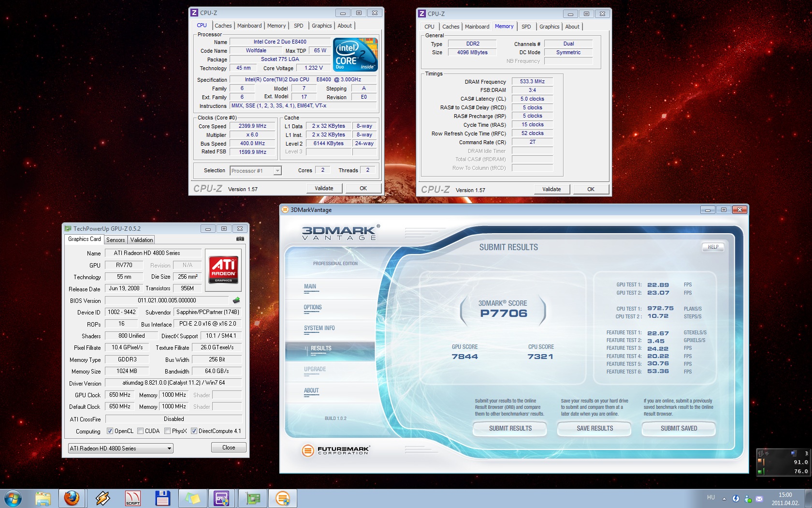The width and height of the screenshot is (812, 508).
Task: Click the Futuremark Corporation logo
Action: (x=335, y=450)
